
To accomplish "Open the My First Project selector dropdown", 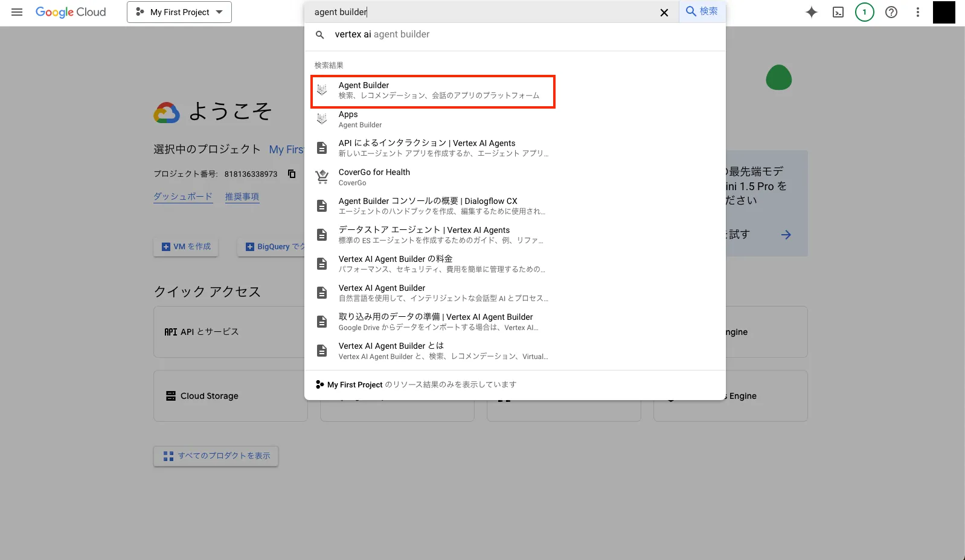I will pyautogui.click(x=179, y=12).
